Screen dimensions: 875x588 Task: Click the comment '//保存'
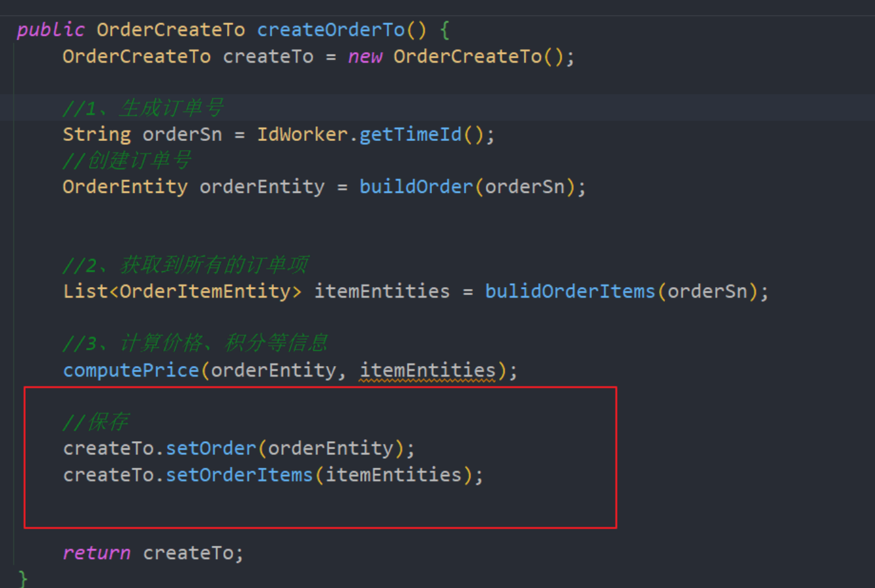95,422
